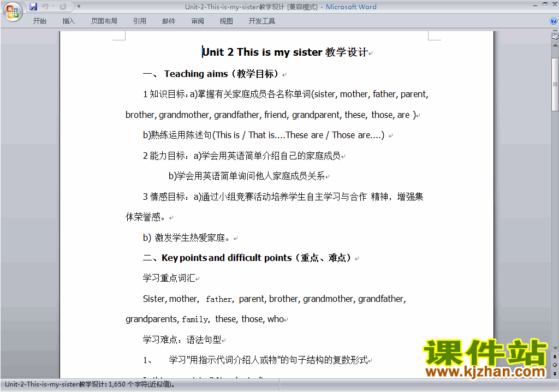Click the vertical scrollbar up arrow

point(555,45)
